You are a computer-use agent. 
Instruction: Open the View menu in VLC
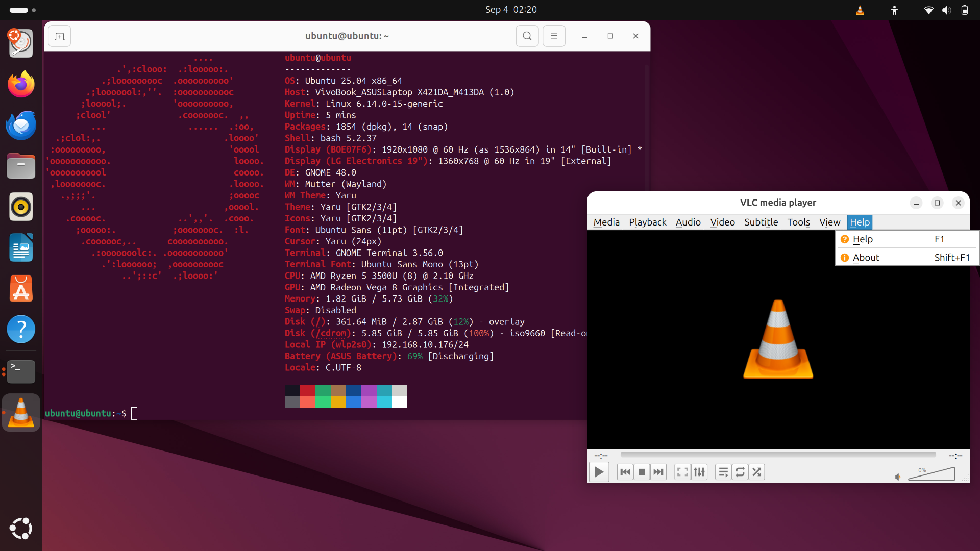[829, 222]
